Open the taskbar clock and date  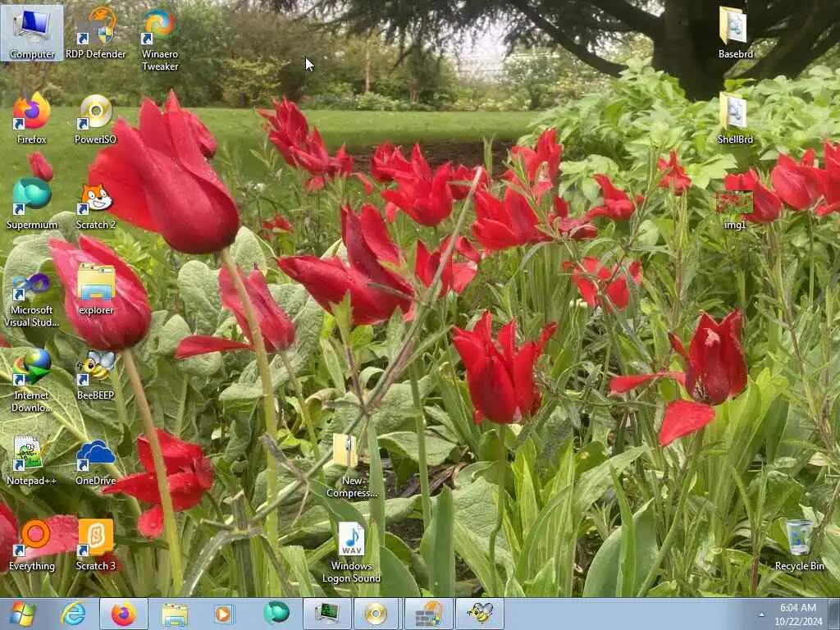(x=798, y=614)
